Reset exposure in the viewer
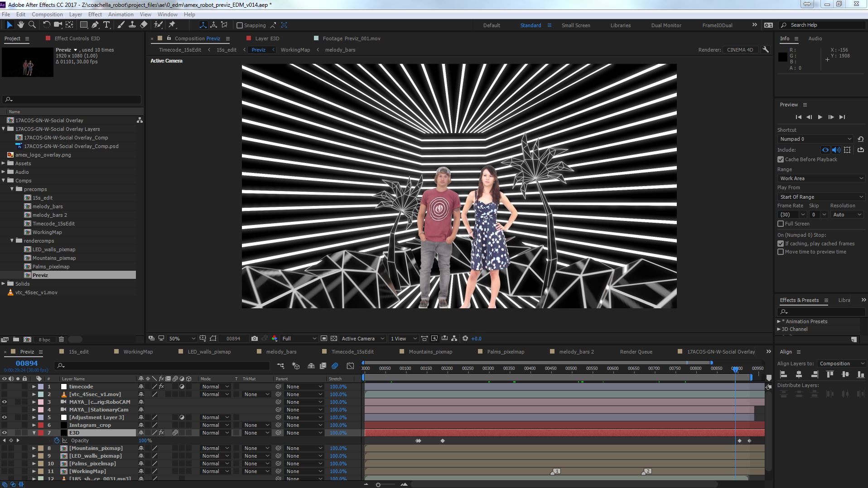This screenshot has width=868, height=488. (465, 339)
